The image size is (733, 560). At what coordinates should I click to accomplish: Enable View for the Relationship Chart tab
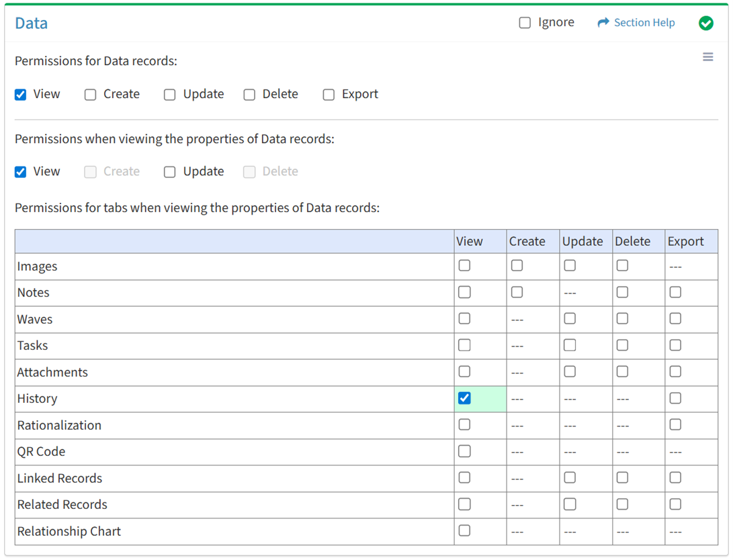[x=464, y=530]
